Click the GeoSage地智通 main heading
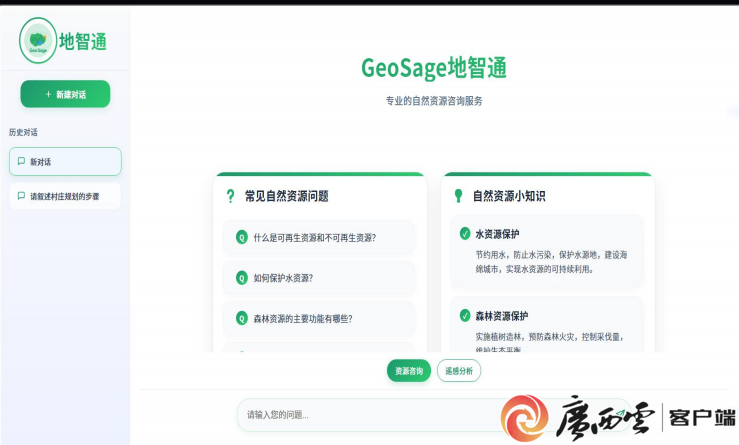 pos(434,68)
